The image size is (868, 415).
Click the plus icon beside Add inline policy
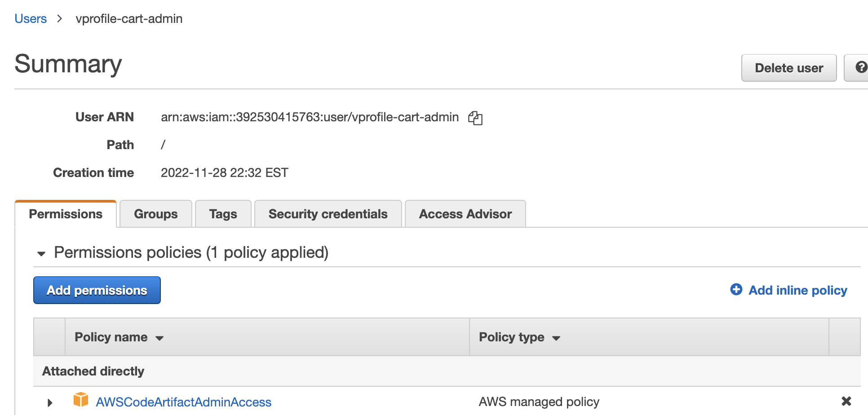[x=736, y=289]
